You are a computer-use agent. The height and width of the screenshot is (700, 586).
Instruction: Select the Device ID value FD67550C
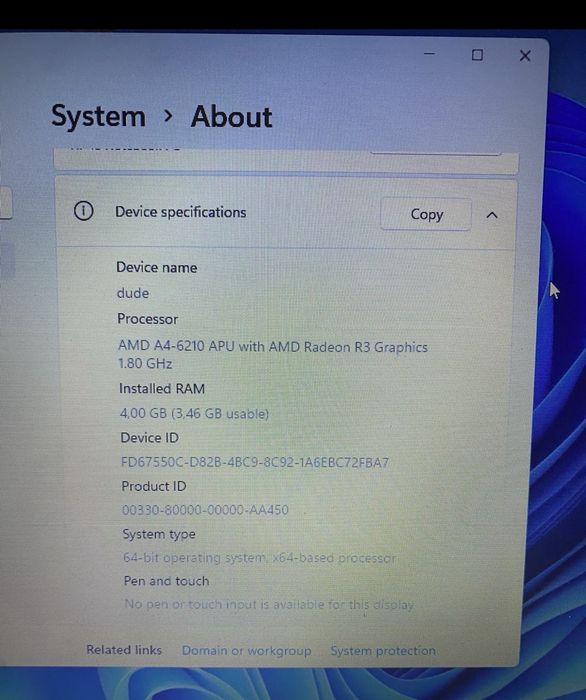pos(255,462)
